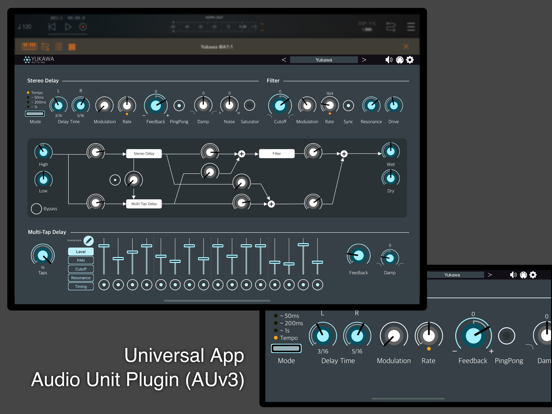Viewport: 552px width, 414px height.
Task: Select the PAN tab in Multi-Tap Delay
Action: click(81, 261)
